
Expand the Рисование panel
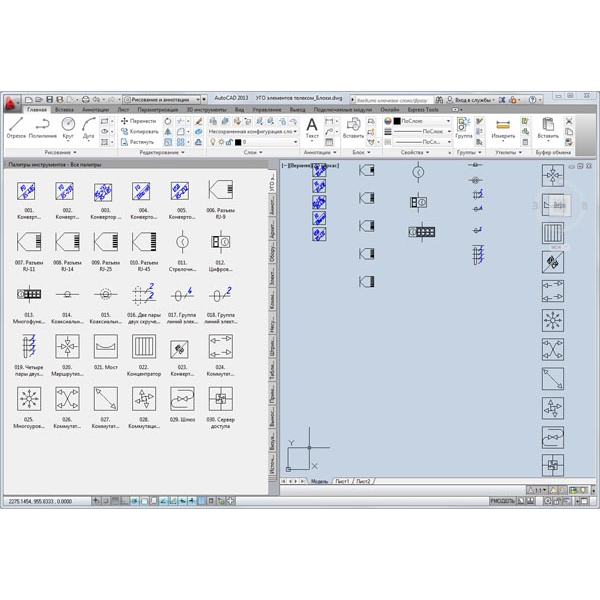coord(60,152)
